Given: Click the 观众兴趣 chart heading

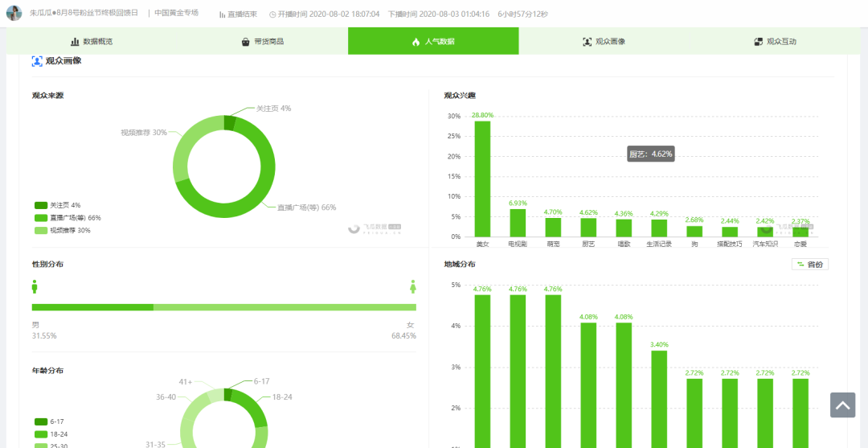Looking at the screenshot, I should 460,95.
